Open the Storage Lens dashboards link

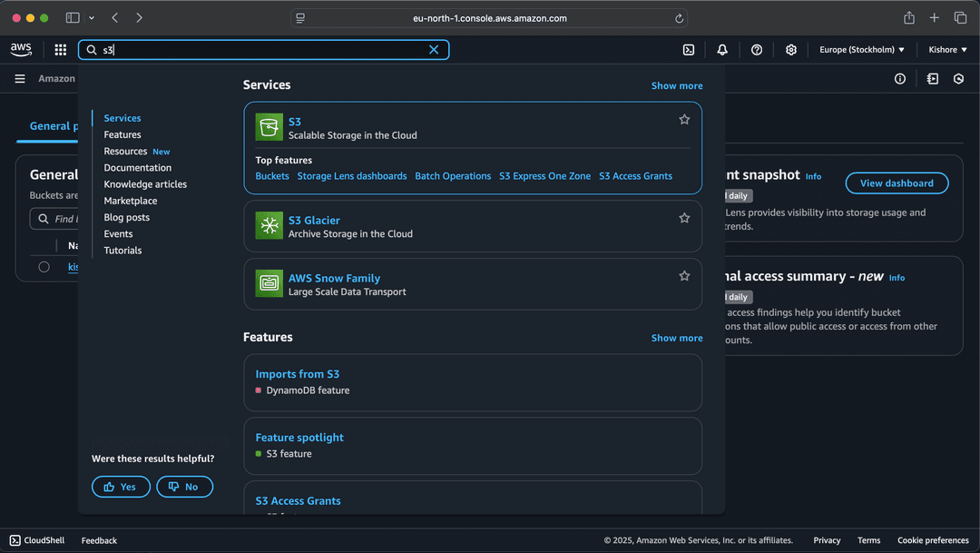pos(351,176)
